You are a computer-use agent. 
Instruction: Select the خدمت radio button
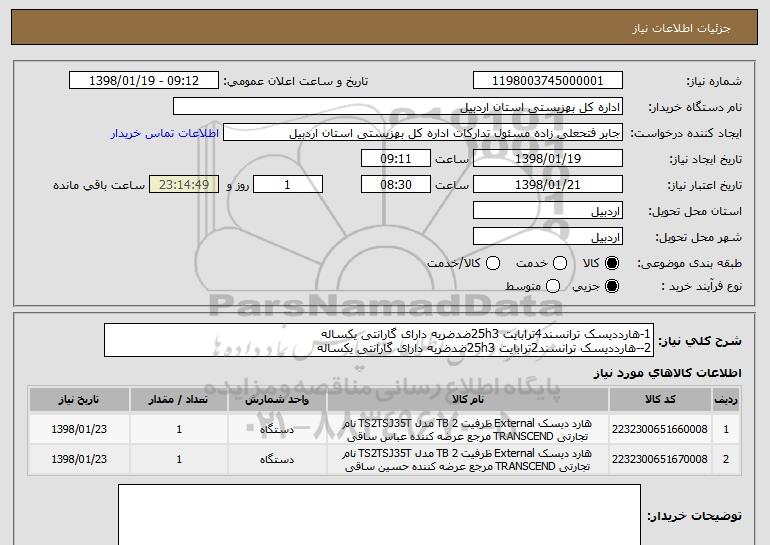[560, 263]
